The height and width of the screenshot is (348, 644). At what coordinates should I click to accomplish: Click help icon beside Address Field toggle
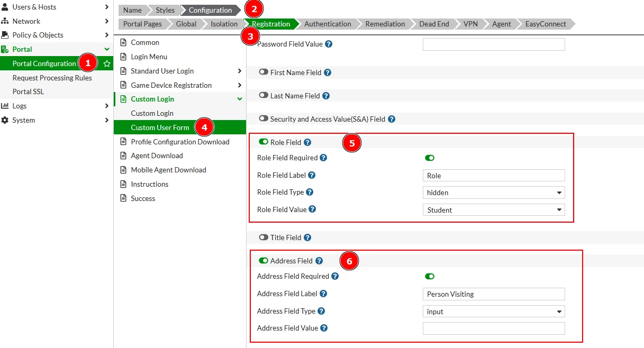(x=319, y=261)
